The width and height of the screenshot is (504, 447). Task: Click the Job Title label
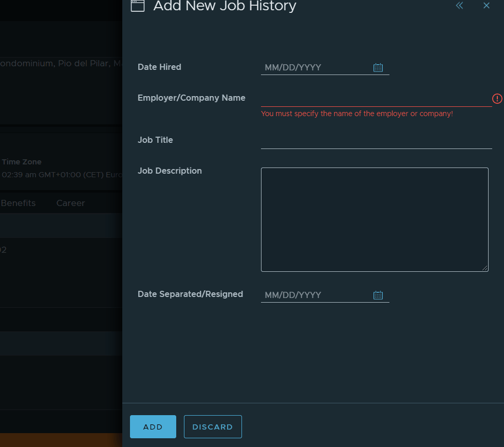[155, 140]
